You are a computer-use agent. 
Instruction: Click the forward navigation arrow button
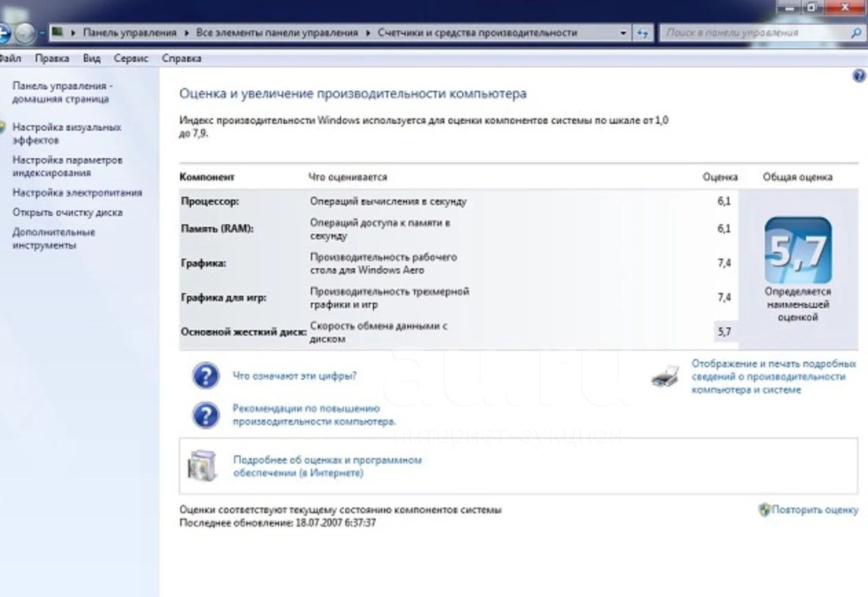(25, 33)
